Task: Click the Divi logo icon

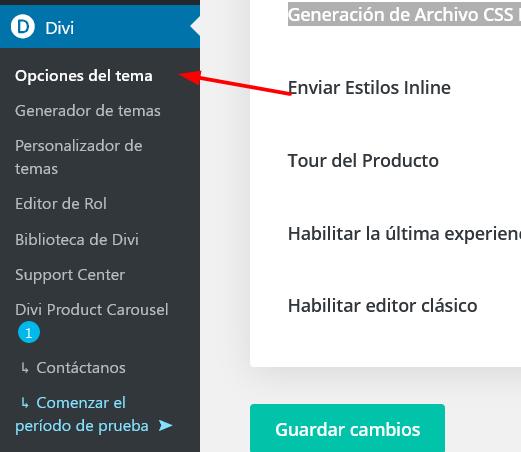Action: [x=23, y=27]
